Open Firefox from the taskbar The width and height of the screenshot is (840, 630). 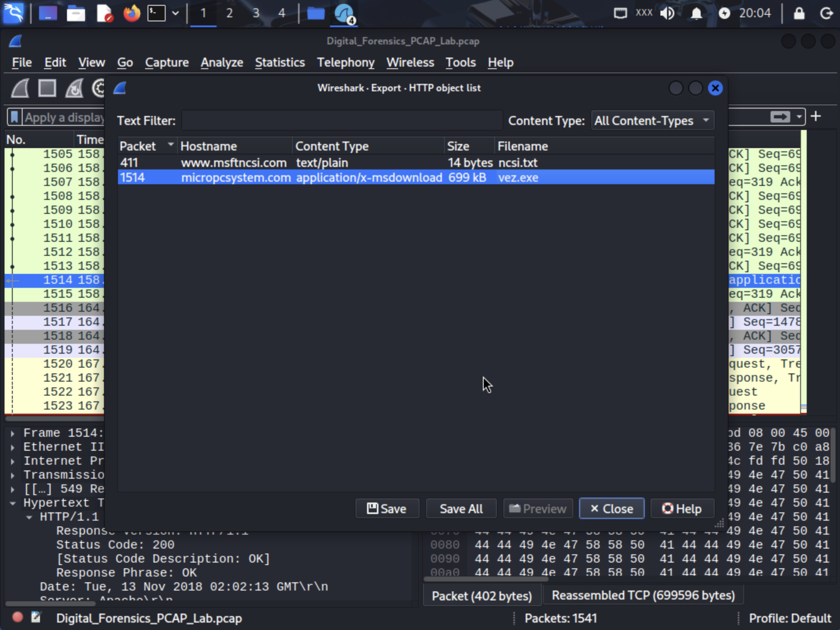(132, 14)
